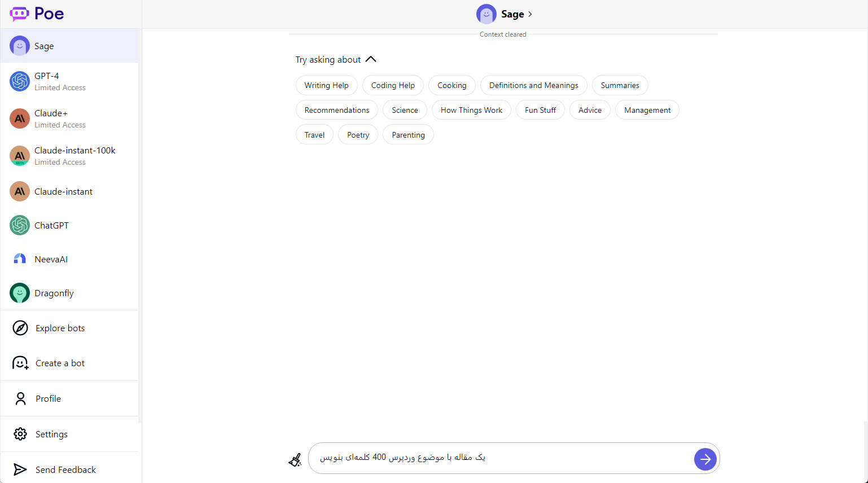The height and width of the screenshot is (483, 868).
Task: Click the Send Feedback paper plane icon
Action: coord(20,469)
